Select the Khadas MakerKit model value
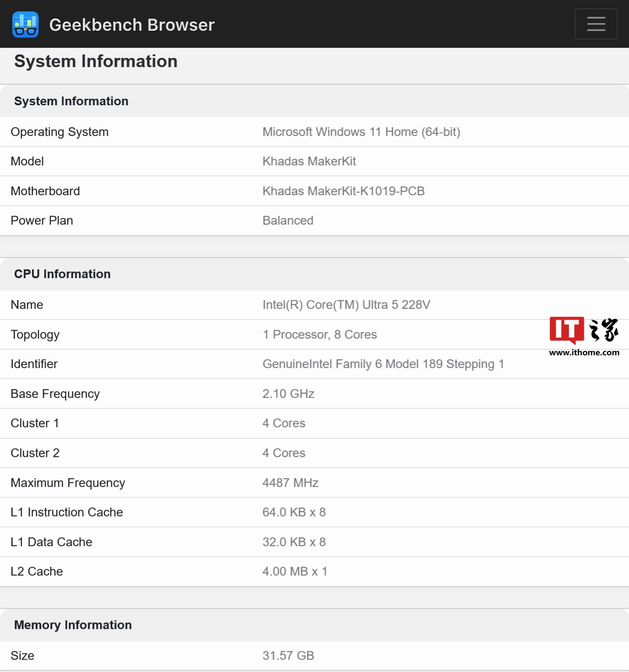This screenshot has height=672, width=629. 309,161
